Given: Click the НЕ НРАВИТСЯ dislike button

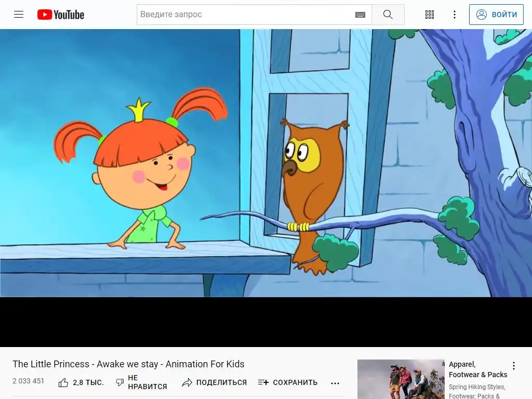Looking at the screenshot, I should pyautogui.click(x=141, y=382).
